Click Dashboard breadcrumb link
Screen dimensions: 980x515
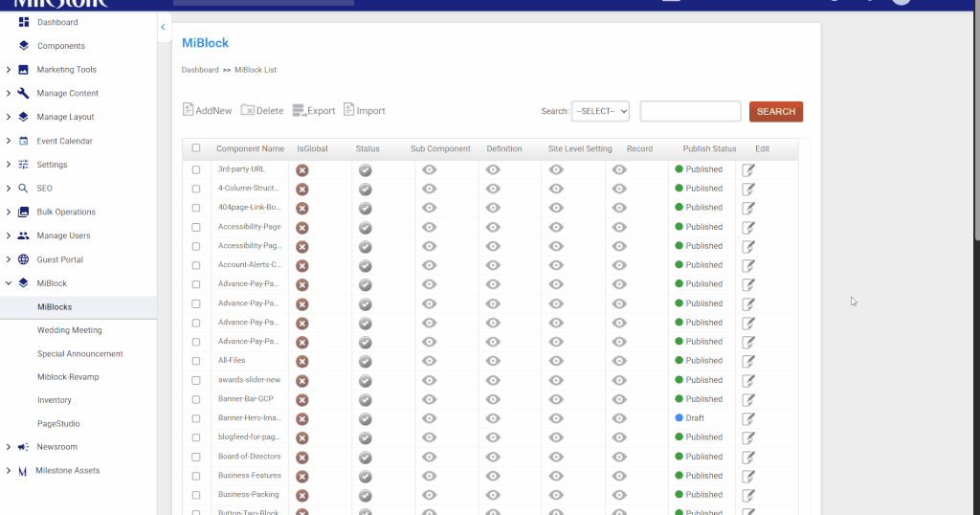(200, 70)
